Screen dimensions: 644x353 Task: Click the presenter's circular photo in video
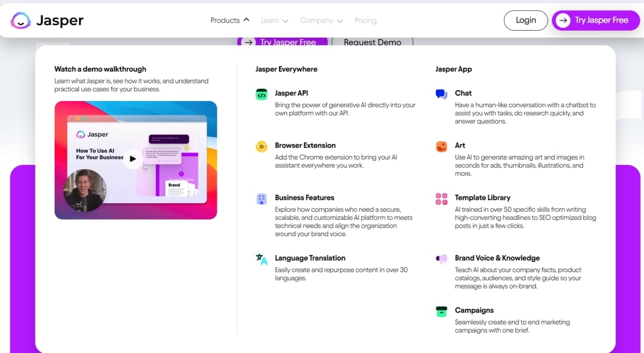coord(85,190)
